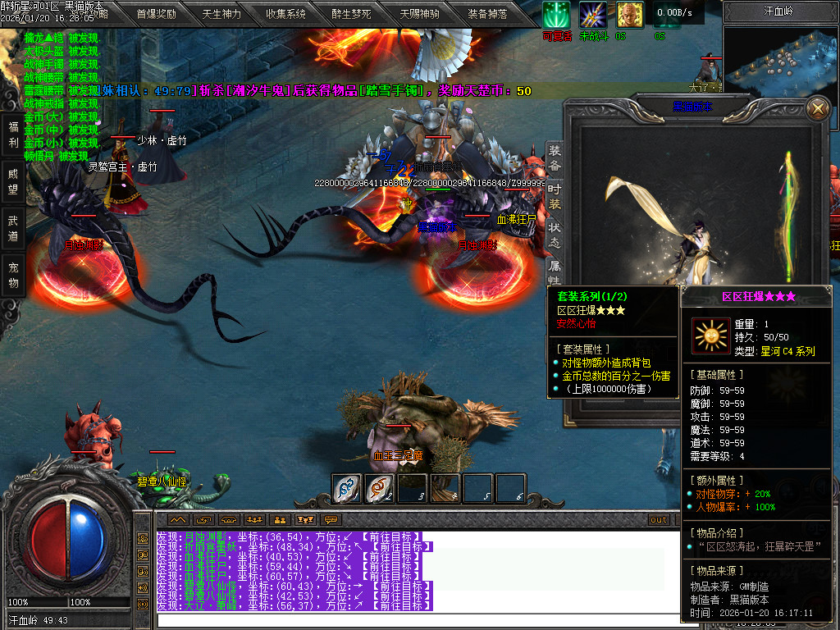Open the 收集系统 top menu
The height and width of the screenshot is (630, 840).
(x=285, y=13)
